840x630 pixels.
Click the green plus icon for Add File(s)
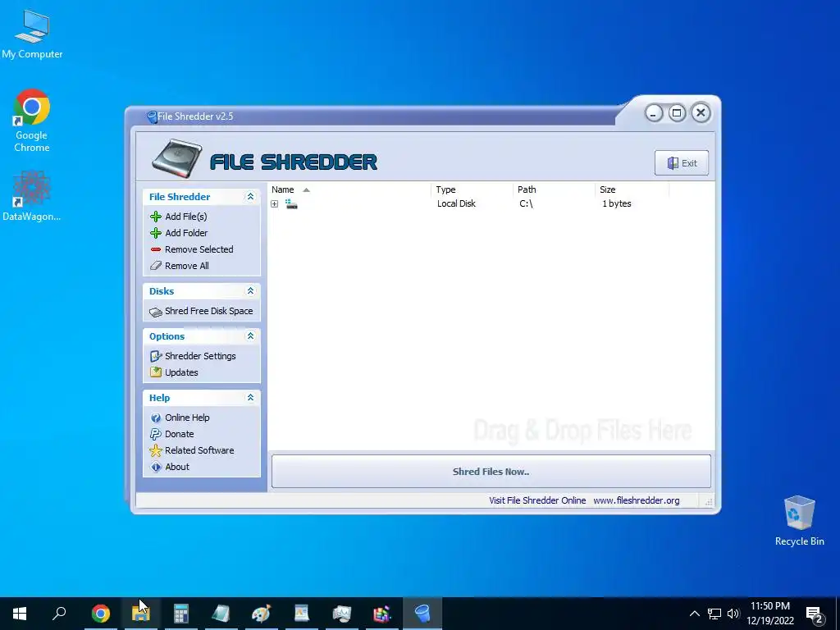point(156,217)
